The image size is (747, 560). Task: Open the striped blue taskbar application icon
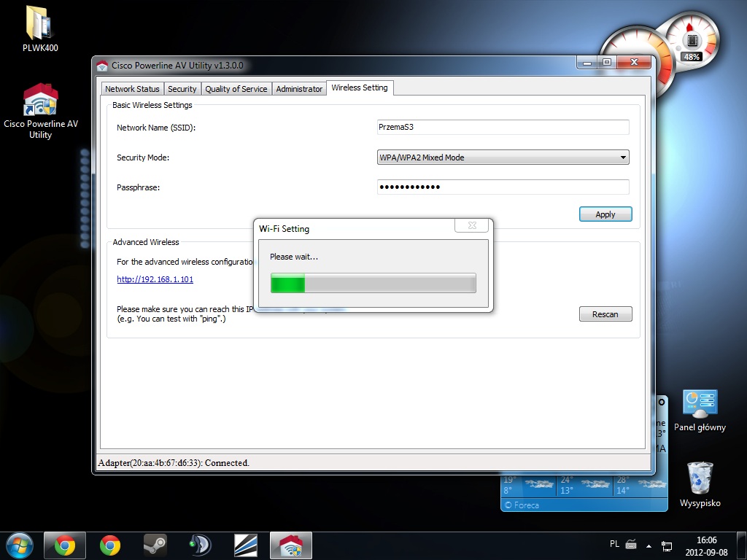[246, 545]
